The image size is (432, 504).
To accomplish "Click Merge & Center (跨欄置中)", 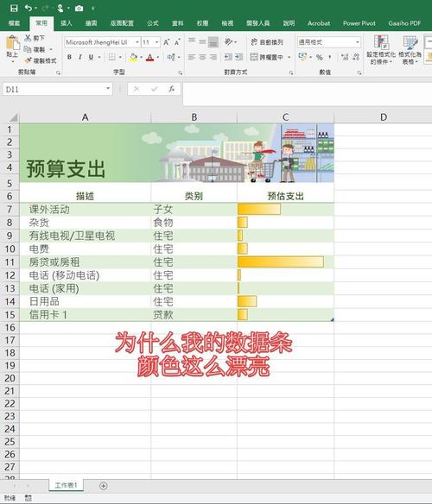I will coord(267,57).
